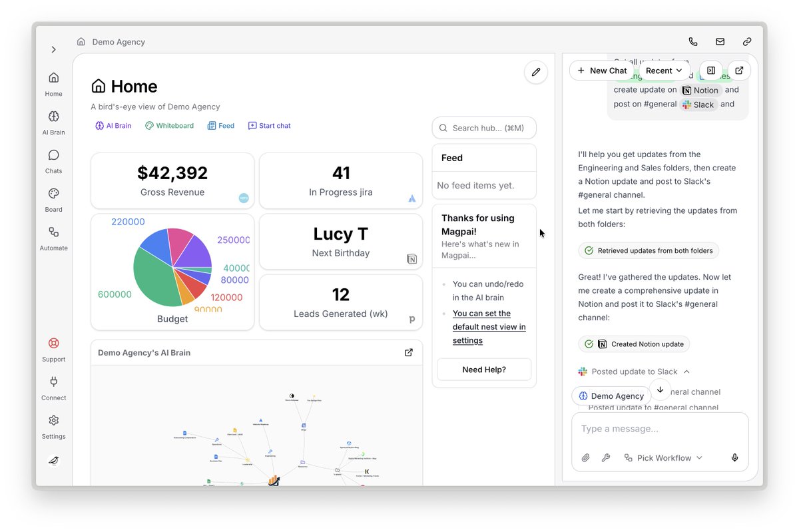This screenshot has width=799, height=532.
Task: Jump to latest message with the down arrow
Action: [x=660, y=390]
